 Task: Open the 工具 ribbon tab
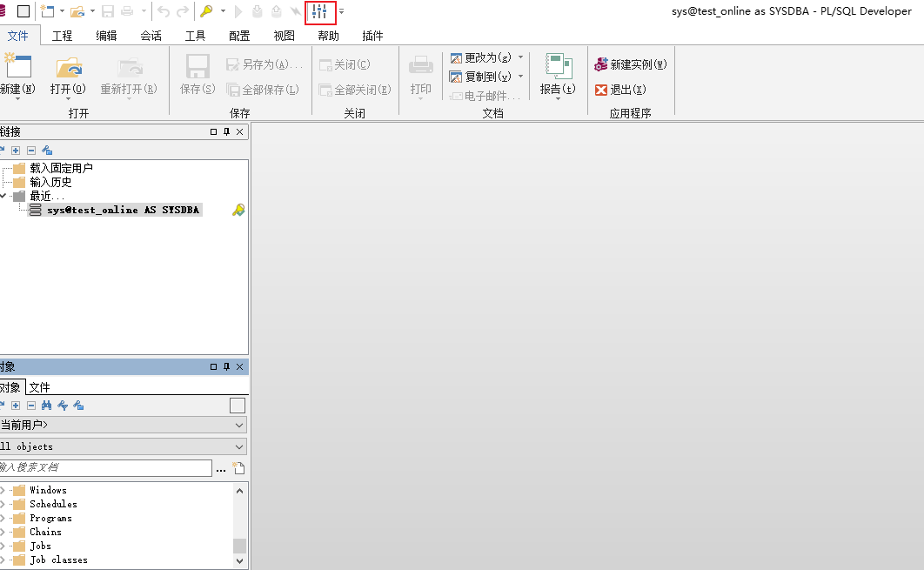tap(195, 36)
